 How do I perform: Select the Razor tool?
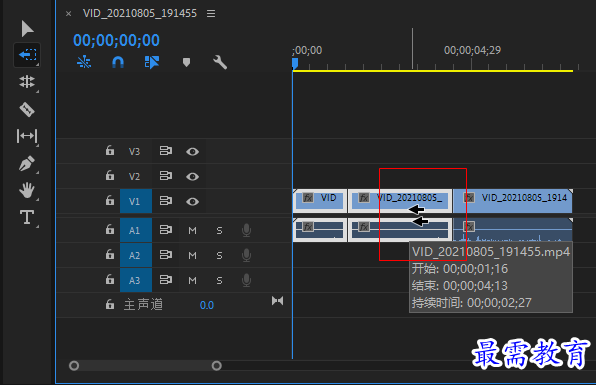point(27,109)
